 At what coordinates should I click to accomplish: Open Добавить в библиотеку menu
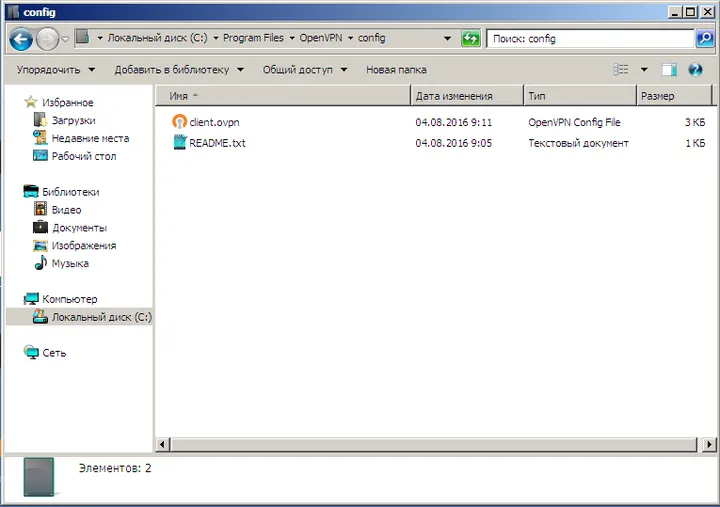click(x=179, y=70)
